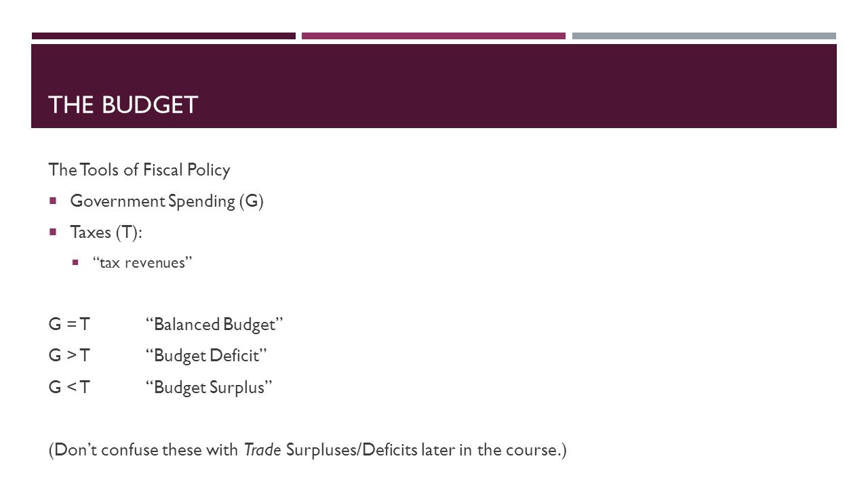Click the "Budget Deficit" label
Viewport: 868px width, 488px height.
(207, 356)
